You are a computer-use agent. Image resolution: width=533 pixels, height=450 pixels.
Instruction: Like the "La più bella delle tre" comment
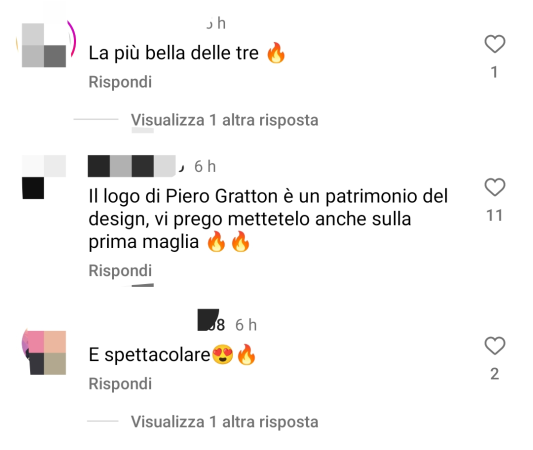[x=495, y=44]
